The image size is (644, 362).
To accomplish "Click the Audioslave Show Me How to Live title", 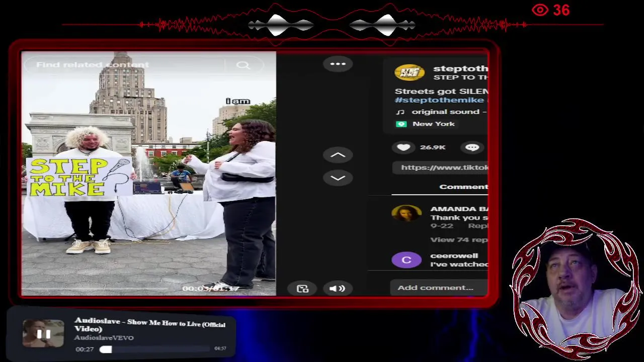I will pos(149,325).
